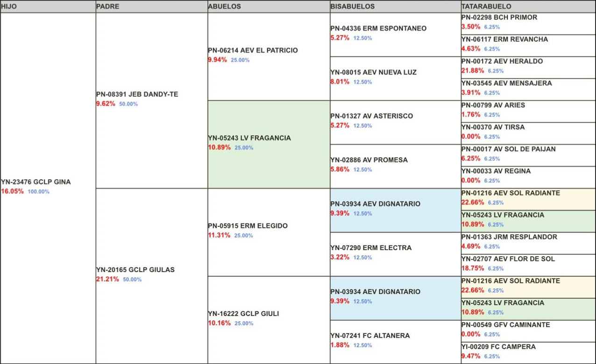Click PN-05915 ERM ELEGIDO cell
The height and width of the screenshot is (364, 596).
pos(269,232)
